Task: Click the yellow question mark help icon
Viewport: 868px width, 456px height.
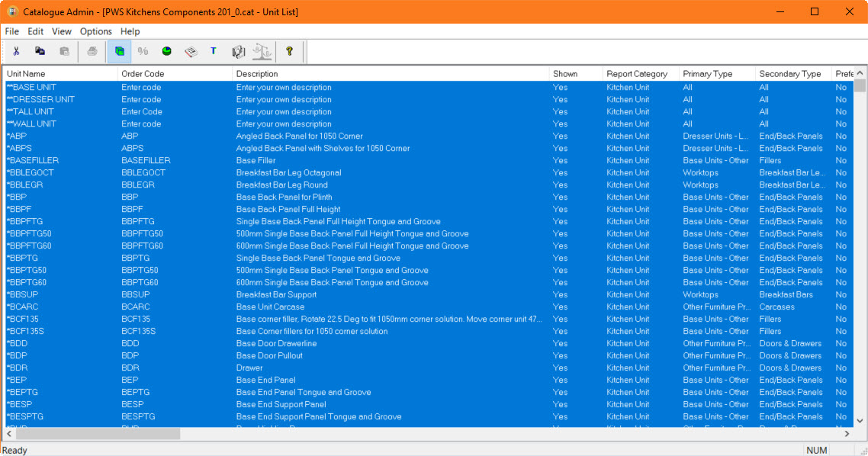Action: pos(290,51)
